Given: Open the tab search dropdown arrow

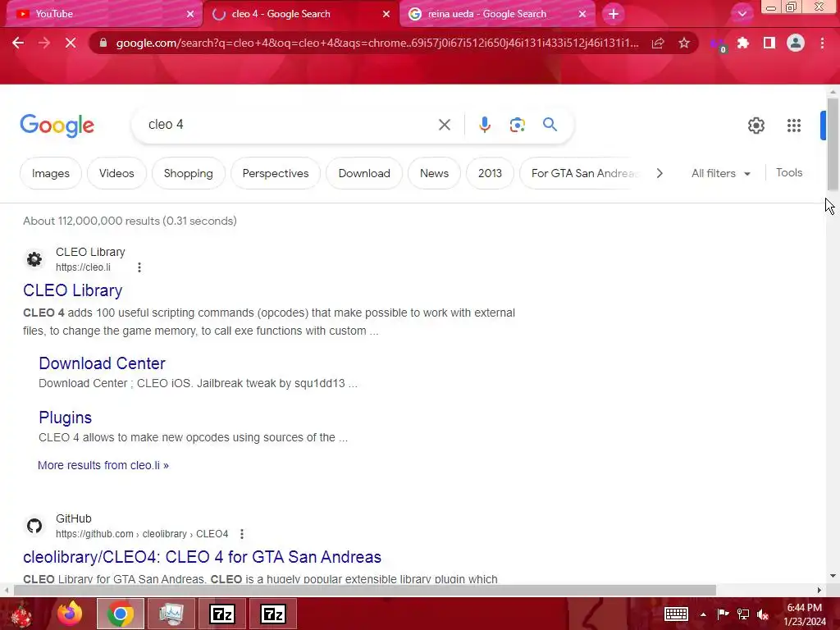Looking at the screenshot, I should 742,14.
